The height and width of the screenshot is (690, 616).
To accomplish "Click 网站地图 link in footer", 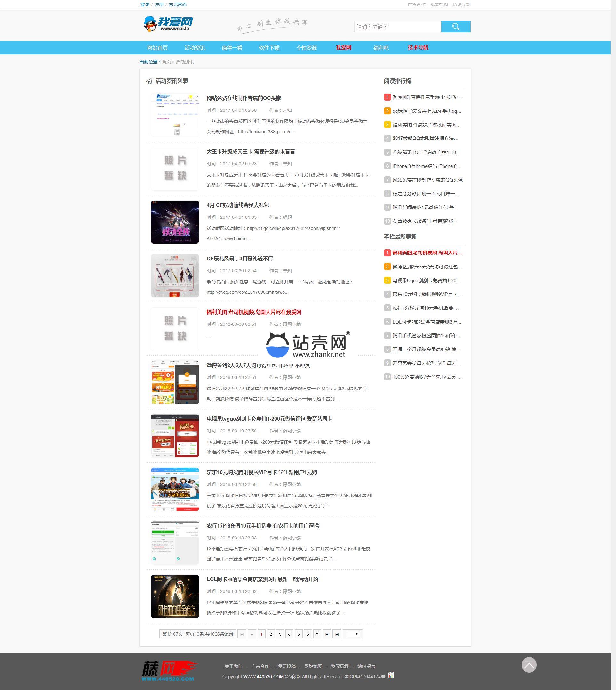I will [313, 666].
